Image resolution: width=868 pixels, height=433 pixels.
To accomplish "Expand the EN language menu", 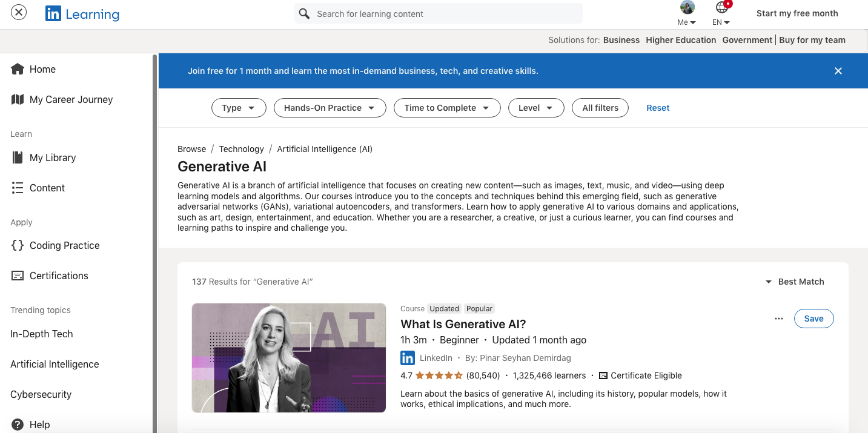I will [721, 22].
